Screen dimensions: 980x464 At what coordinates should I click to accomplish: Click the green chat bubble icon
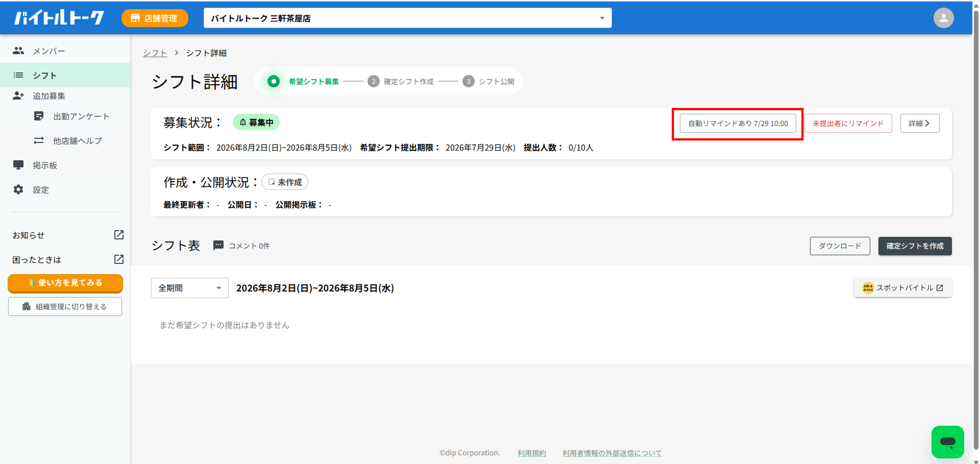947,442
